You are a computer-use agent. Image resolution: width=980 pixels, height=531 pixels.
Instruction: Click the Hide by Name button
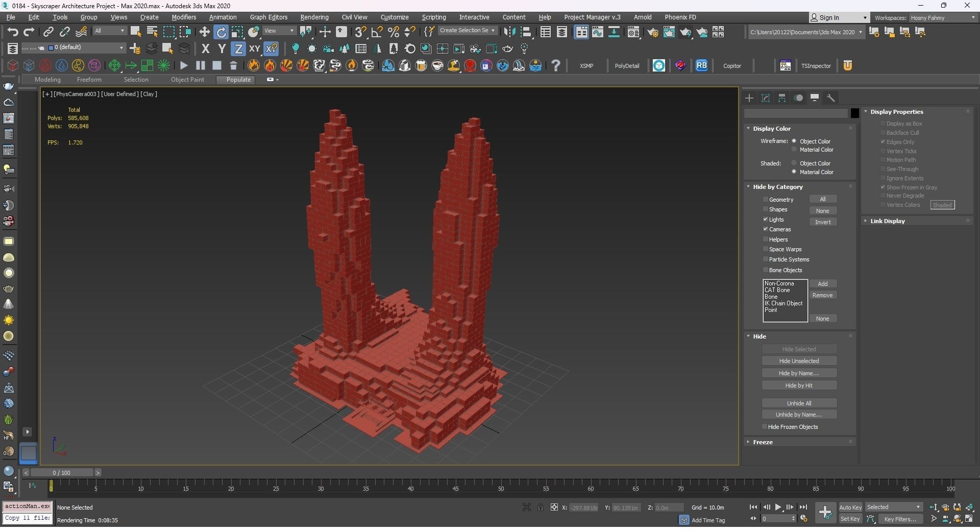tap(799, 373)
